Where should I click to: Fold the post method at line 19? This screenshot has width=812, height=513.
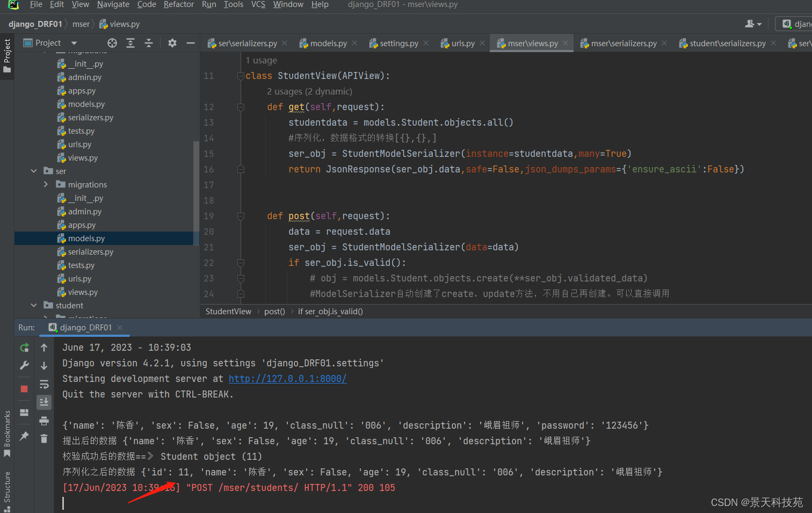pos(241,216)
